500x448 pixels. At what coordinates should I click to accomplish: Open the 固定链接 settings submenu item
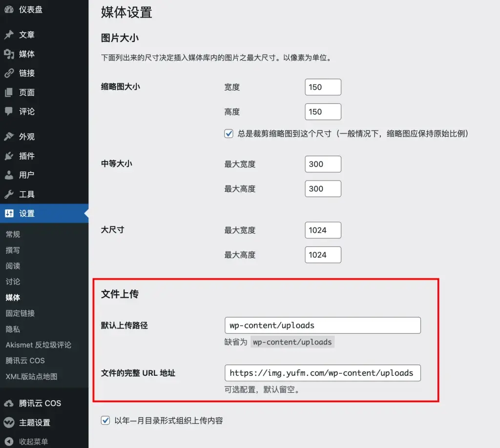click(x=20, y=313)
